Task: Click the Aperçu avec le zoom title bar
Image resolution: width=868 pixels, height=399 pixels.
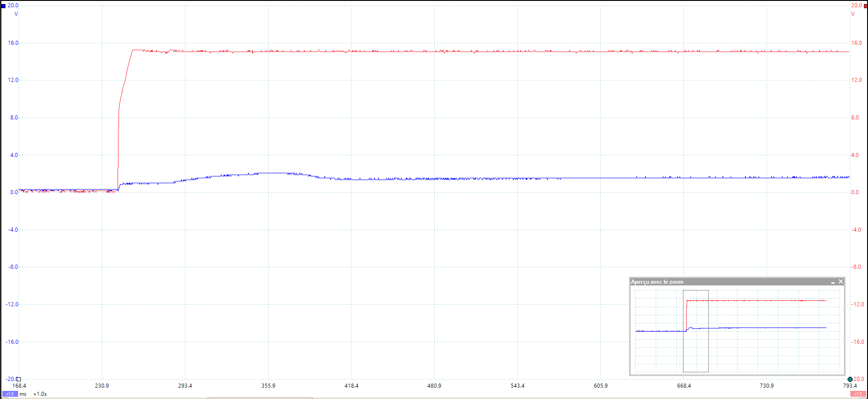Action: tap(737, 282)
